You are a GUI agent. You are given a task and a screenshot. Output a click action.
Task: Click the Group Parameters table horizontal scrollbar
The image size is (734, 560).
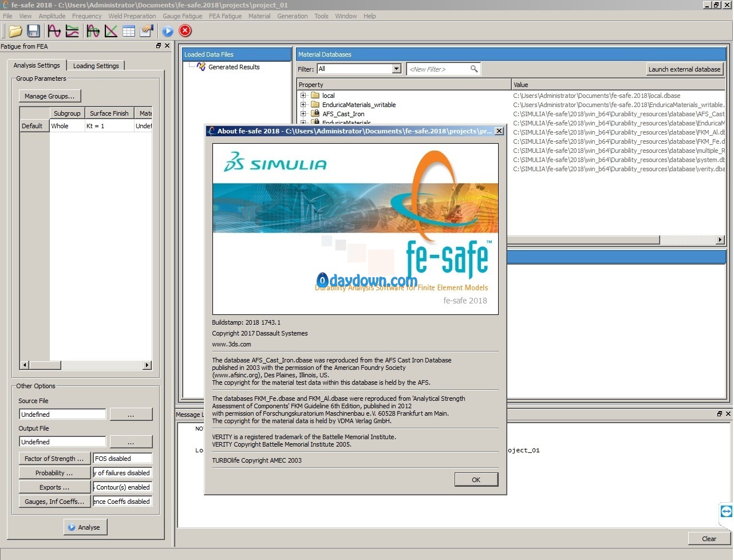tap(86, 365)
